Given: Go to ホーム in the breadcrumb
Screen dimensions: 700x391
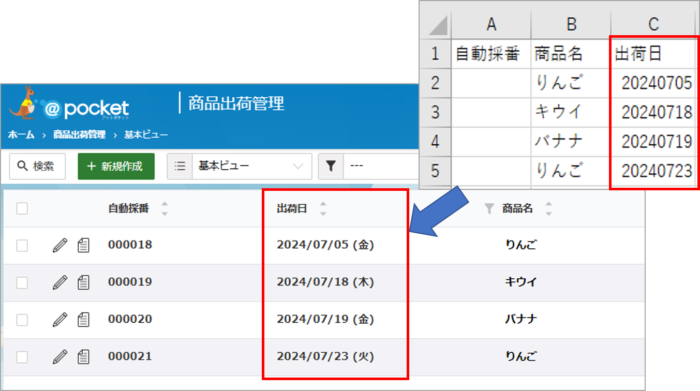Looking at the screenshot, I should click(x=21, y=134).
